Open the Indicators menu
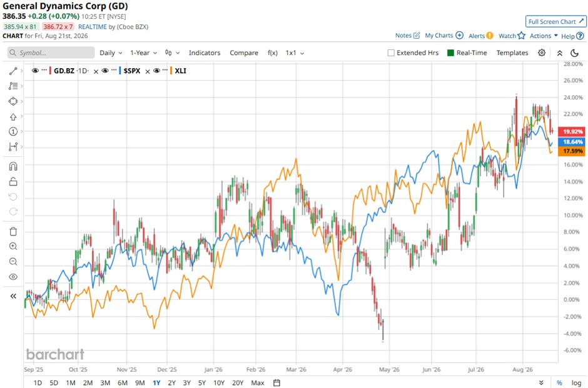This screenshot has width=588, height=388. pyautogui.click(x=205, y=53)
